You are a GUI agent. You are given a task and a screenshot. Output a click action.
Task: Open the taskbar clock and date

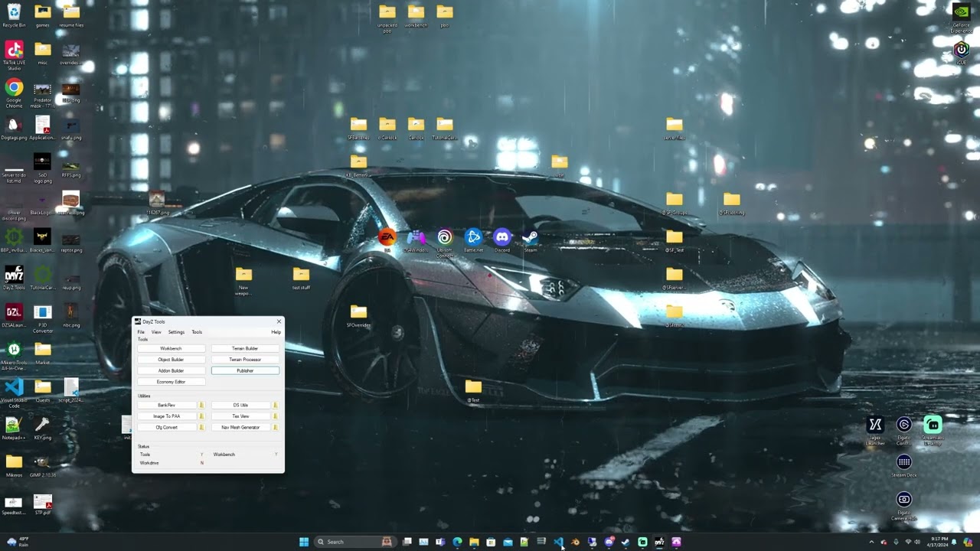point(939,542)
